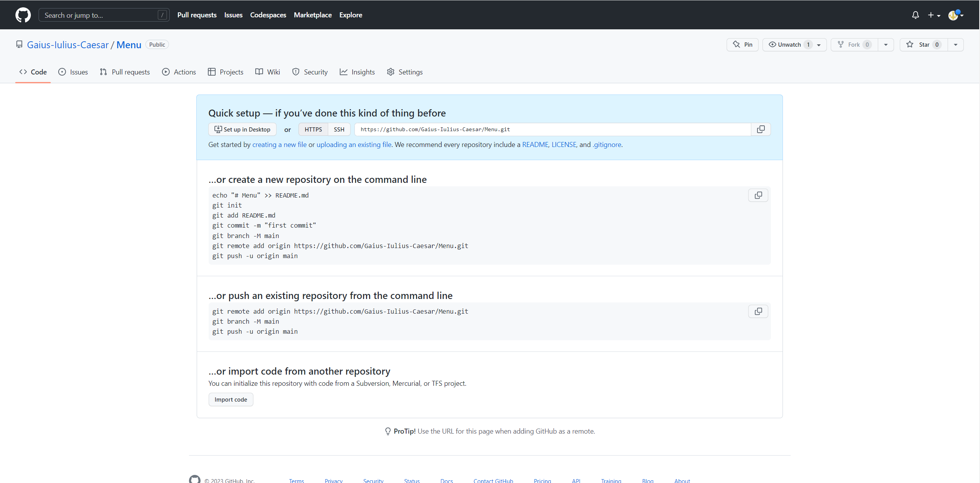
Task: Switch the clone URL to SSH
Action: coord(339,129)
